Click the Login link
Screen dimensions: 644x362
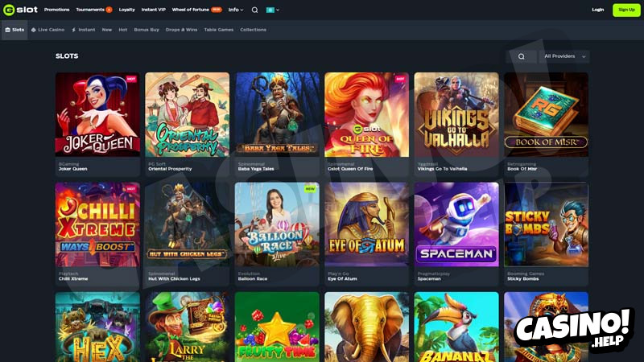(597, 10)
